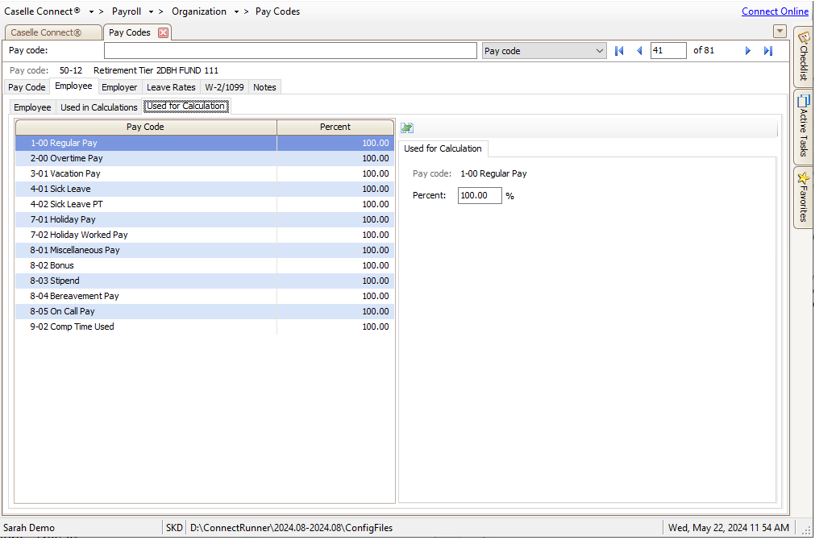The width and height of the screenshot is (814, 538).
Task: Open the Active Tasks side panel
Action: 803,126
